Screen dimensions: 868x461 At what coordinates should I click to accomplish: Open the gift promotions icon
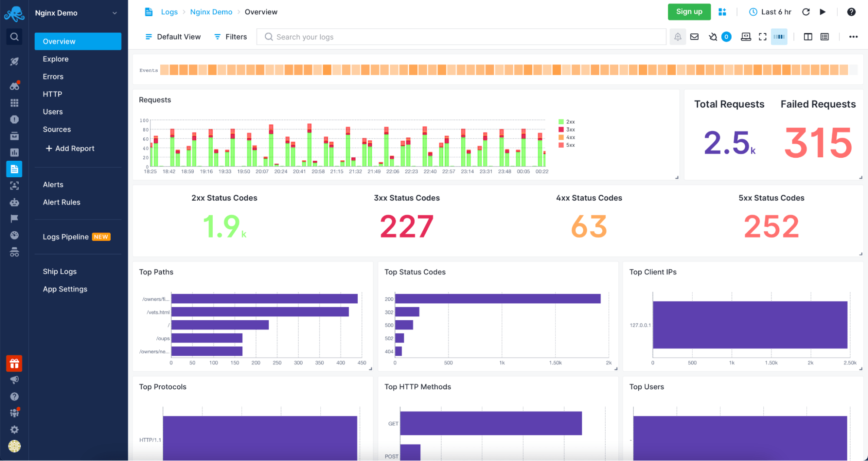(14, 364)
